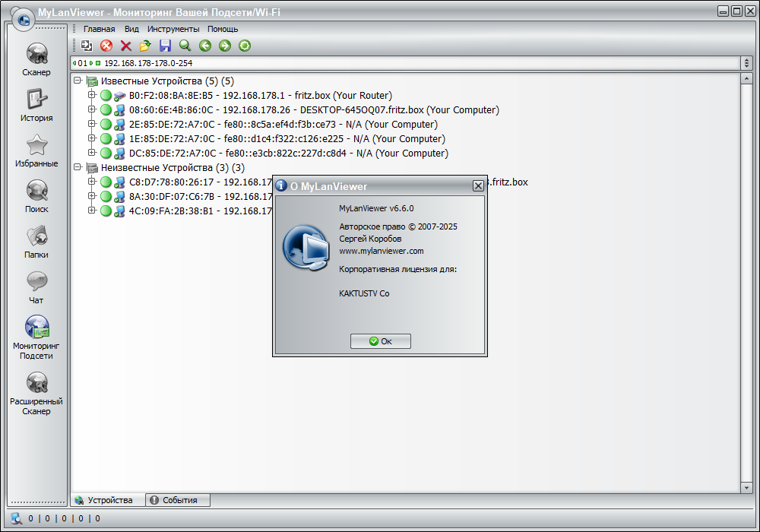
Task: Select the Сканер tool in the sidebar
Action: 36,59
